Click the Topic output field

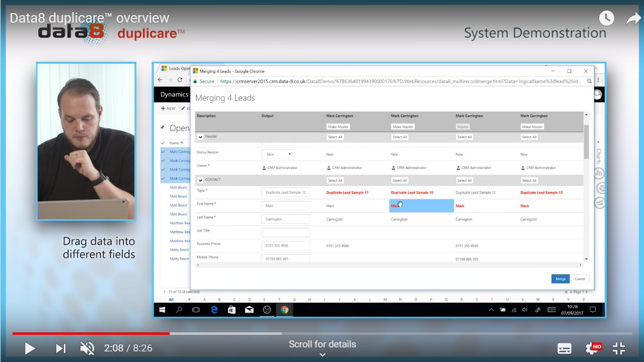286,193
